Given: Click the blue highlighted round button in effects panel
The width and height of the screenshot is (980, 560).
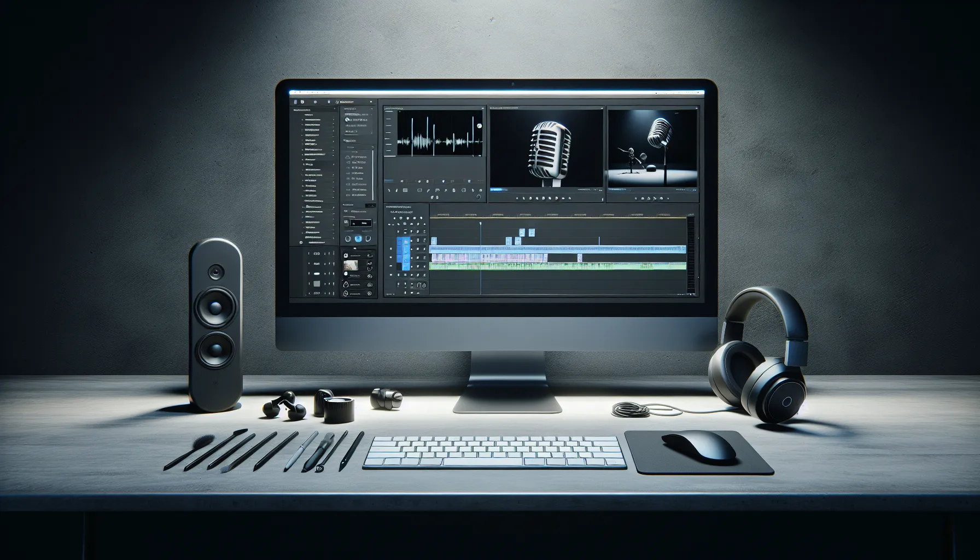Looking at the screenshot, I should 358,239.
